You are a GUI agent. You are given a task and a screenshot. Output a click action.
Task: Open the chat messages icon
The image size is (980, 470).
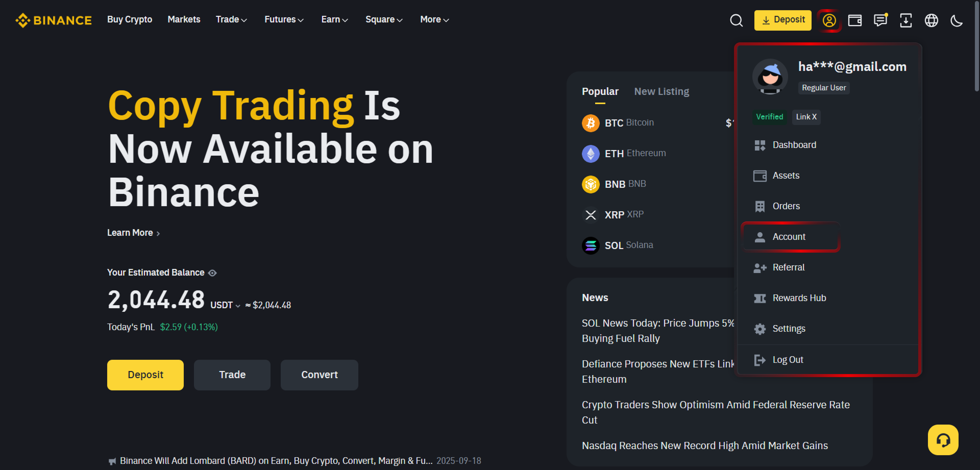880,20
